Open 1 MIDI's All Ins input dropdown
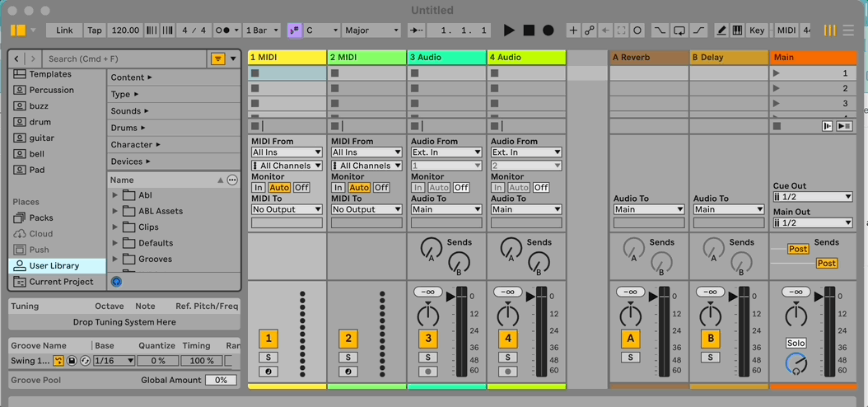The height and width of the screenshot is (407, 868). click(x=287, y=152)
